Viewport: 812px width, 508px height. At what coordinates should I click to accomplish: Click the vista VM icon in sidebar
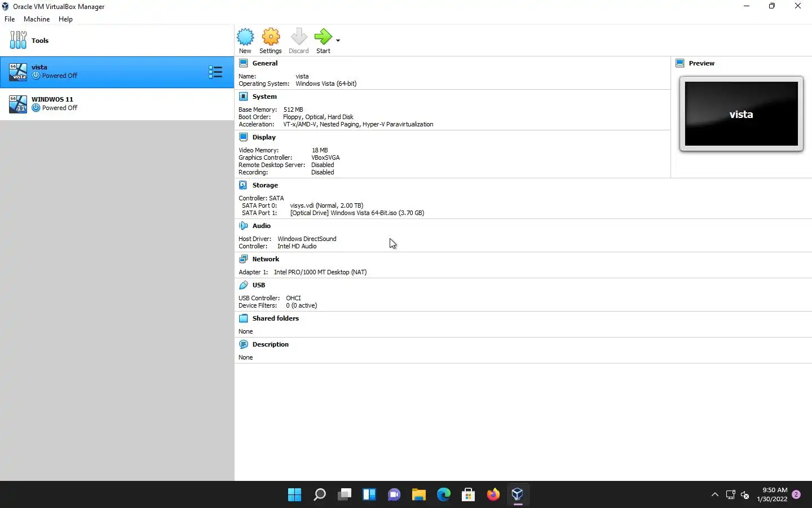[x=18, y=72]
